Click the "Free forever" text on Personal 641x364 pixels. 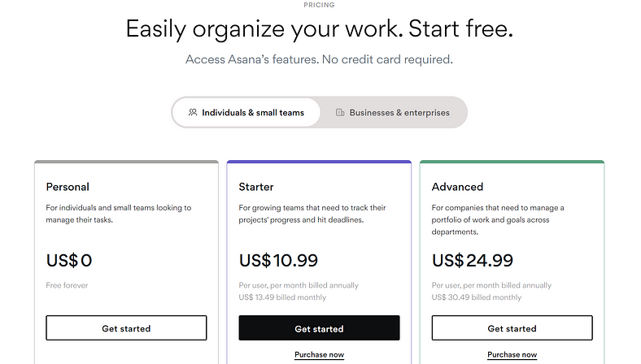(67, 285)
